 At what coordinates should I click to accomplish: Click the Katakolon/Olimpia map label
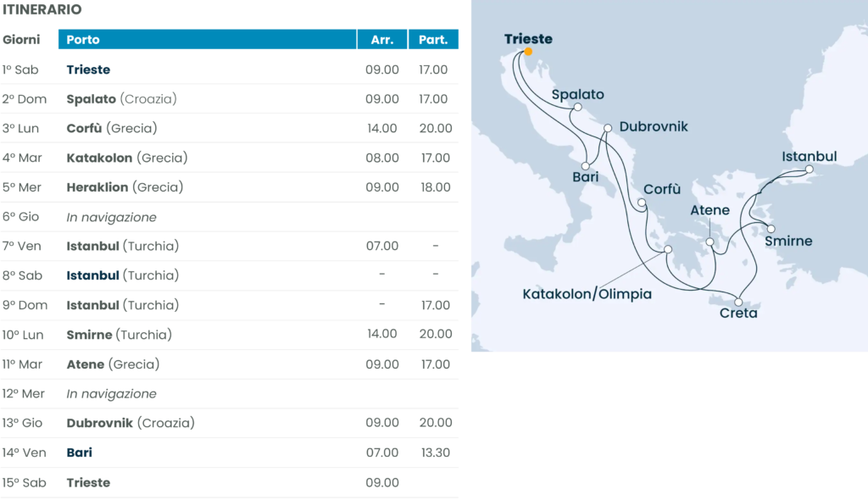587,294
